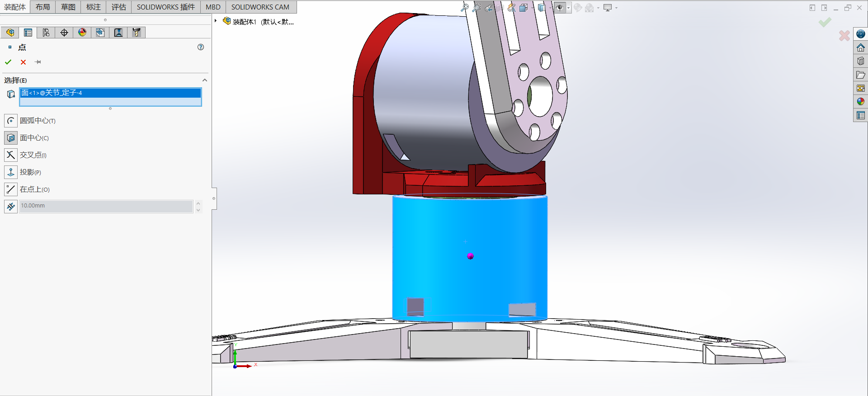Decrease the 10.00mm distance value
This screenshot has width=868, height=396.
click(x=198, y=210)
